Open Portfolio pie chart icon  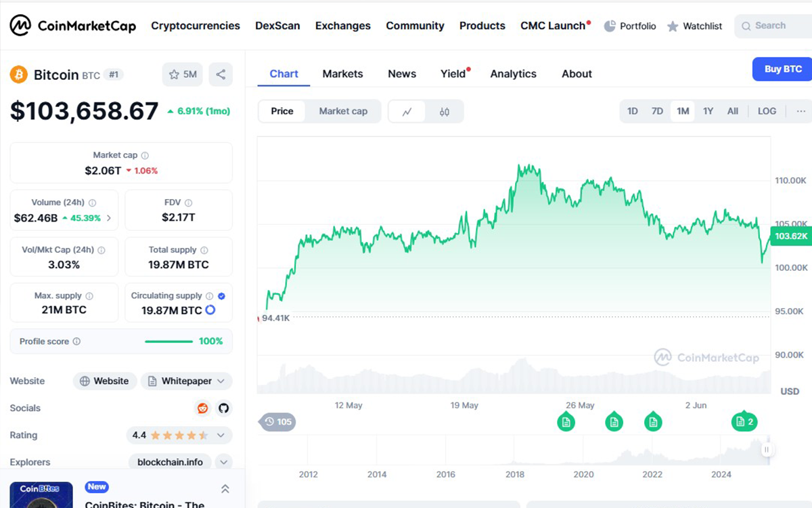pos(610,26)
